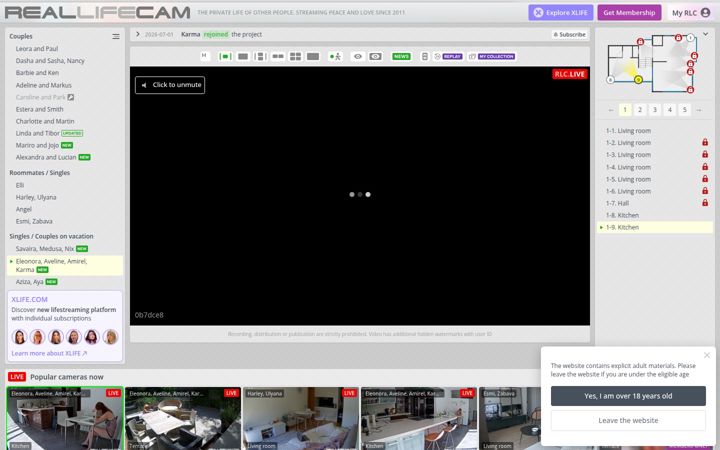
Task: Collapse the floor plan panel chevron
Action: click(x=705, y=34)
